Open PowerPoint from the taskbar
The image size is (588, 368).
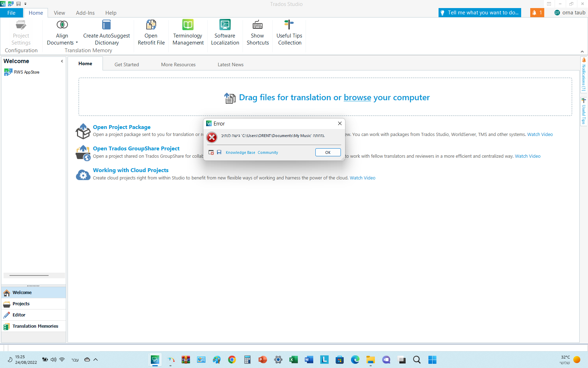tap(262, 360)
